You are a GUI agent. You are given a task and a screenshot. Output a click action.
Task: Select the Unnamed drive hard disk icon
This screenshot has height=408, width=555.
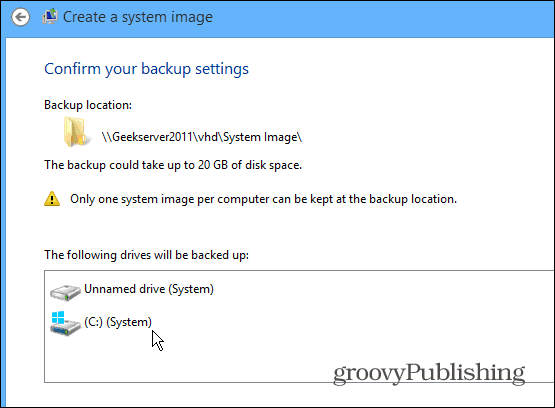[x=65, y=292]
